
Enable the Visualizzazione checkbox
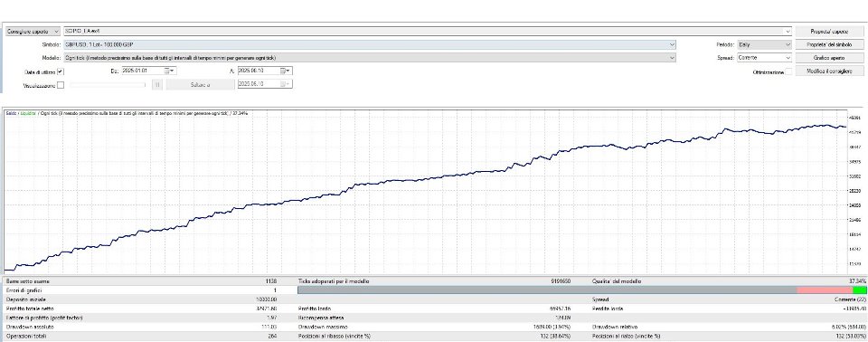61,85
